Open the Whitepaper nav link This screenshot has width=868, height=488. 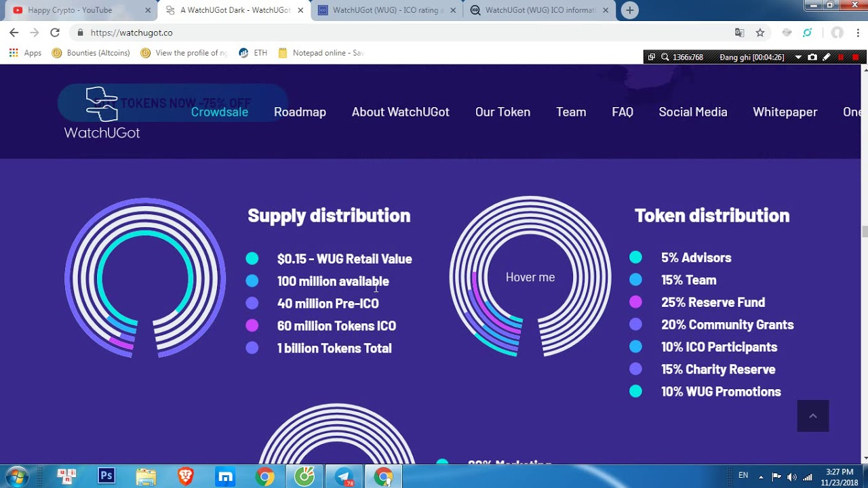785,112
